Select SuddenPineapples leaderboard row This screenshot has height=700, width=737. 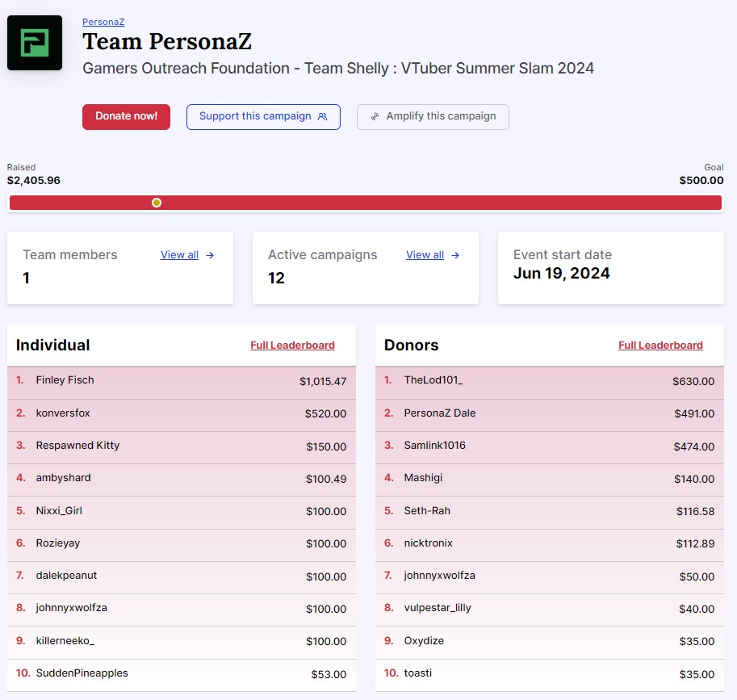pos(182,675)
